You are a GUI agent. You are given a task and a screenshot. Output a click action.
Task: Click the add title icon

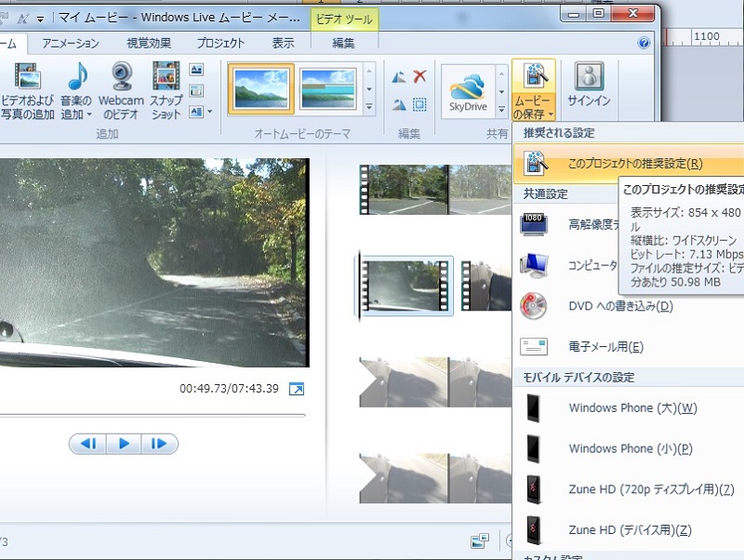tap(196, 70)
